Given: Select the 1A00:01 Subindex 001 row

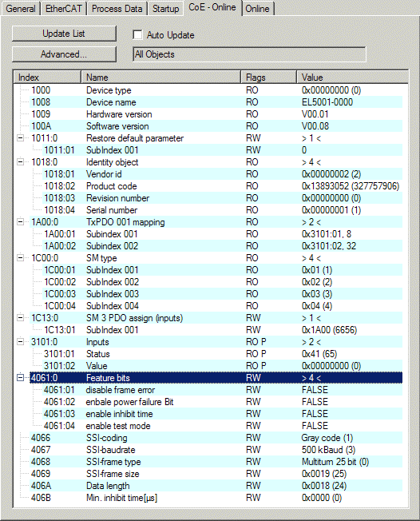Looking at the screenshot, I should (223, 234).
